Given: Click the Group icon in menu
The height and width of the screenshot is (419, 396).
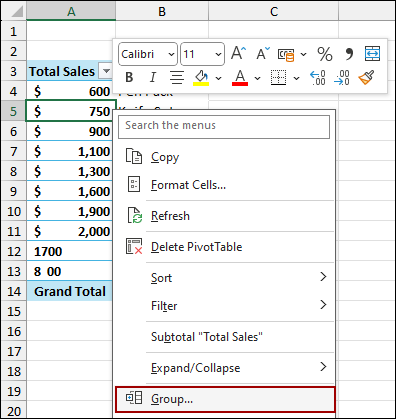Looking at the screenshot, I should pos(134,398).
